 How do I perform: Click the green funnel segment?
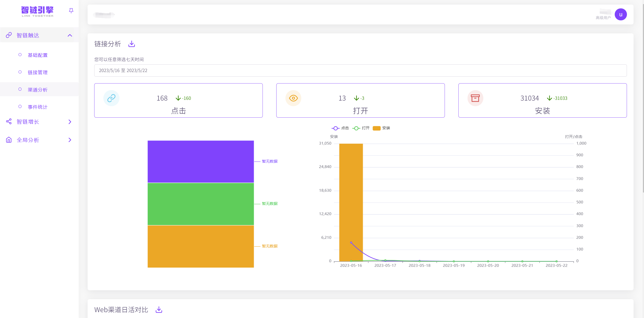point(201,204)
